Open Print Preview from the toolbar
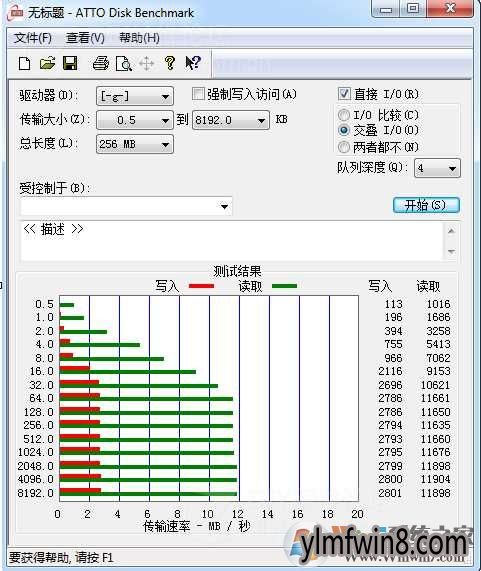Viewport: 481px width, 571px height. click(124, 63)
